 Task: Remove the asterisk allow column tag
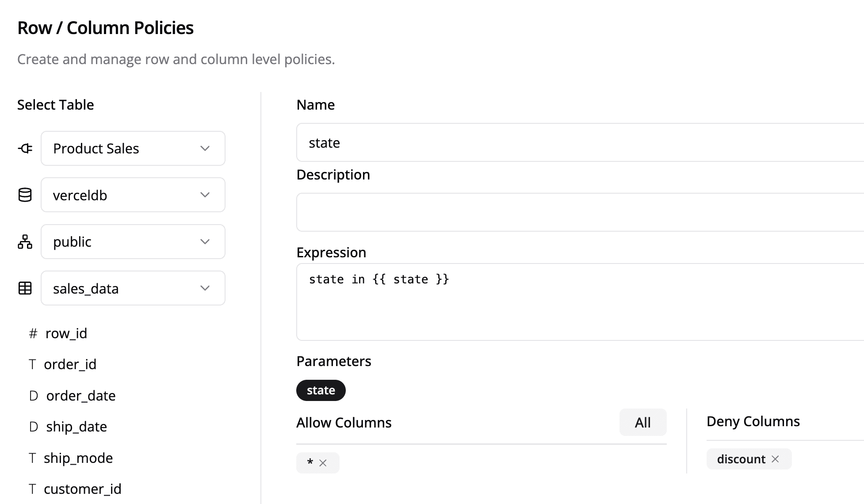coord(323,463)
